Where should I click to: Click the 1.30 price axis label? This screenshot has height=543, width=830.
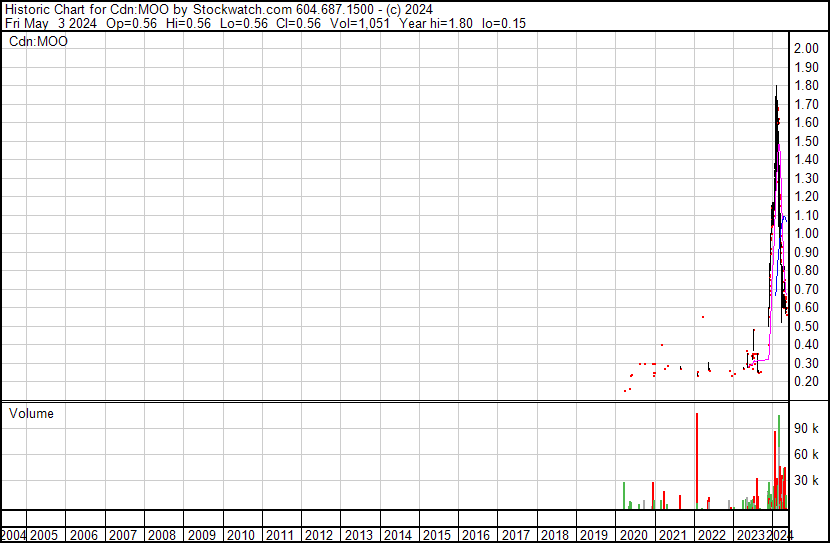806,178
